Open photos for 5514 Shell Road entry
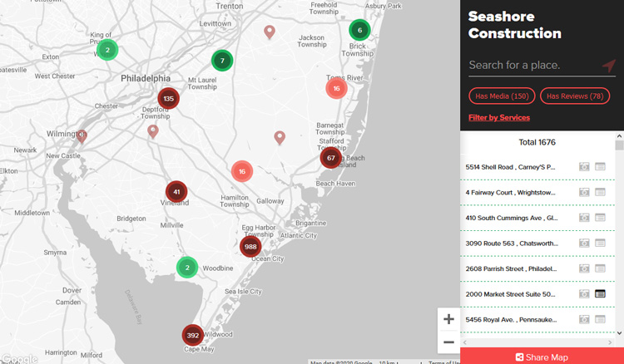624x364 pixels. click(x=584, y=166)
